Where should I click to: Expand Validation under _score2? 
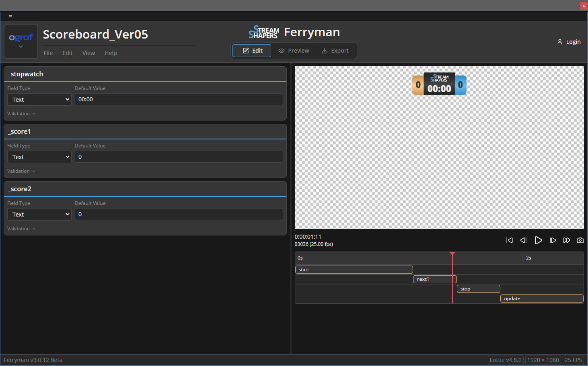coord(21,229)
